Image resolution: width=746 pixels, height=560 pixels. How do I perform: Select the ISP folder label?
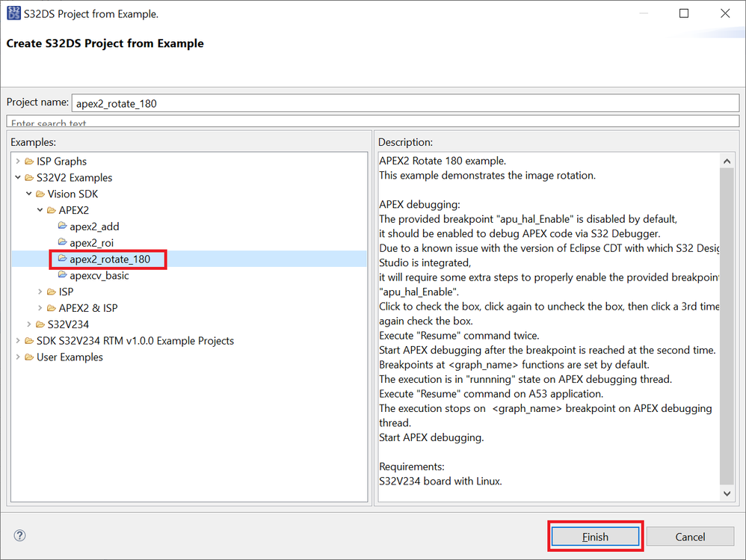click(66, 292)
